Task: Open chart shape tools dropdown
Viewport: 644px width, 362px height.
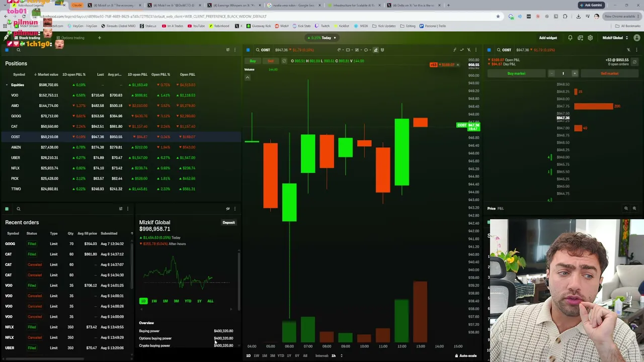Action: [x=350, y=50]
